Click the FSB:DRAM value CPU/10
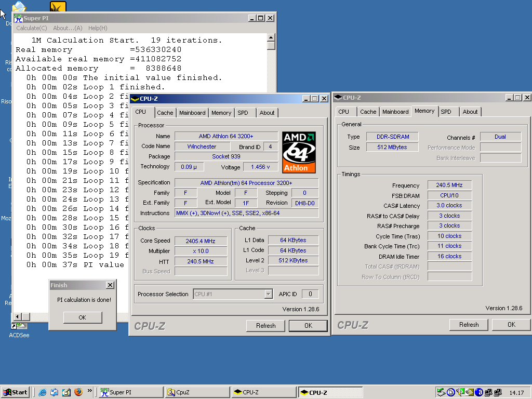This screenshot has height=399, width=532. coord(449,195)
